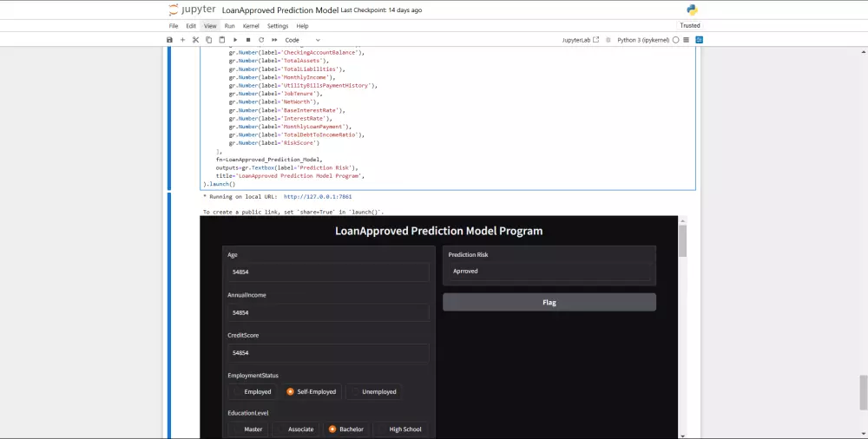Click the Age input field
Viewport: 868px width, 439px height.
tap(328, 272)
